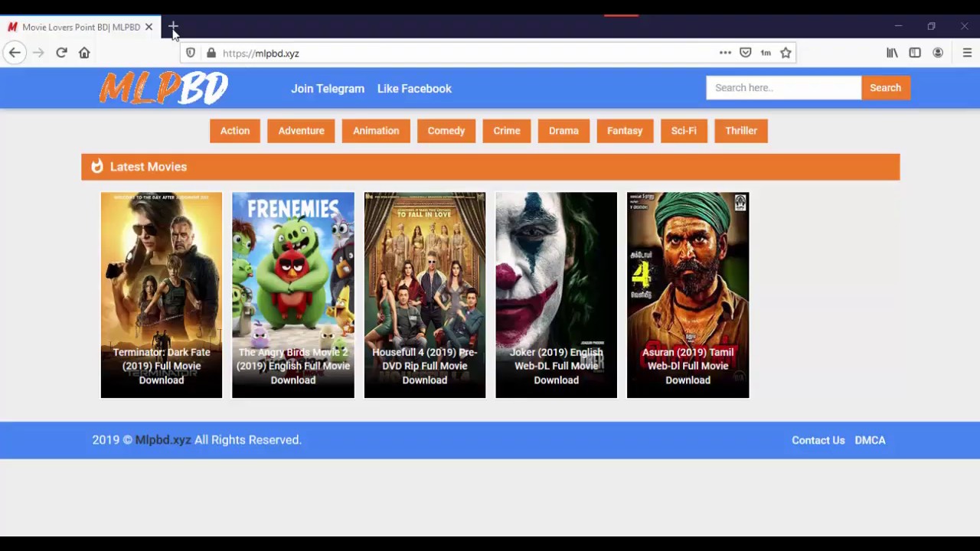Image resolution: width=980 pixels, height=551 pixels.
Task: Click the Latest Movies heading
Action: tap(149, 167)
